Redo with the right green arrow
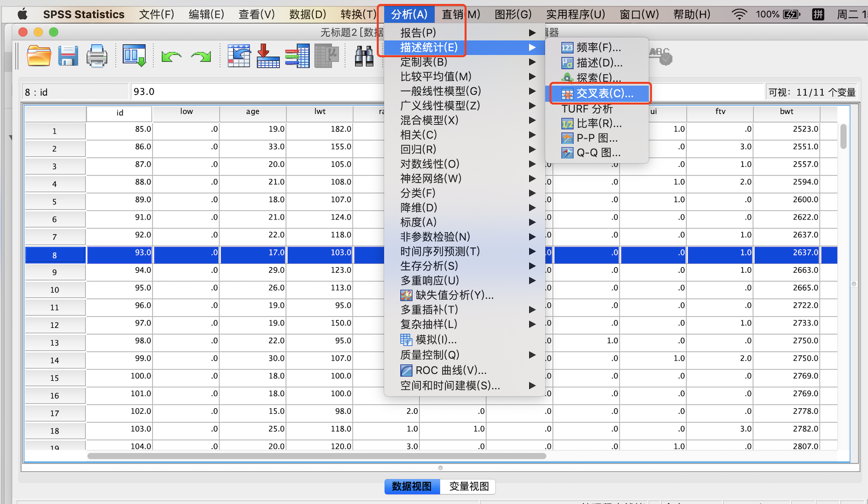 click(201, 57)
